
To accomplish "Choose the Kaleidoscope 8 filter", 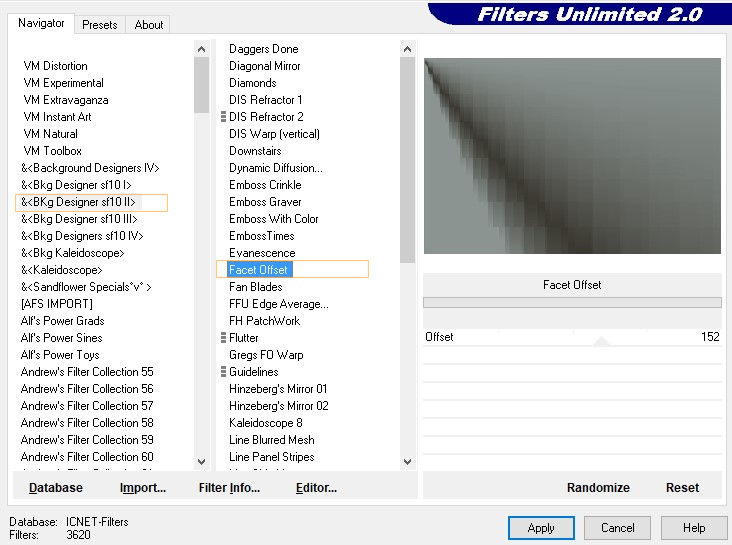I will [265, 423].
